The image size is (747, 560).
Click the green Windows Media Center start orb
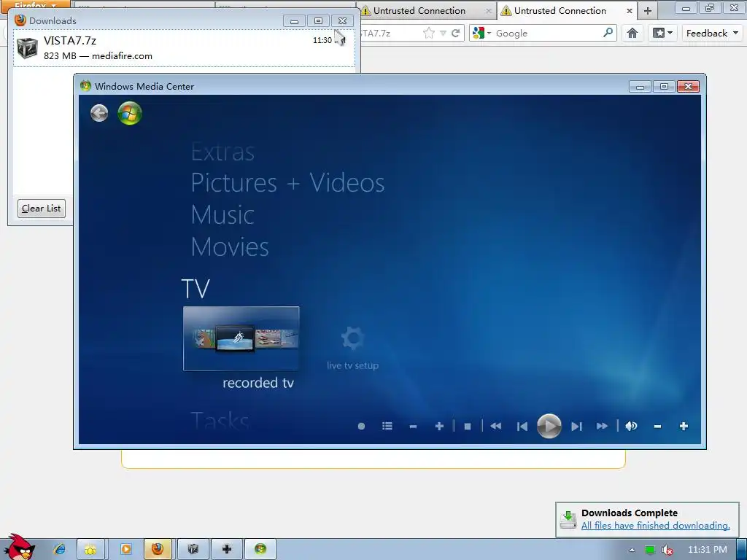coord(130,113)
